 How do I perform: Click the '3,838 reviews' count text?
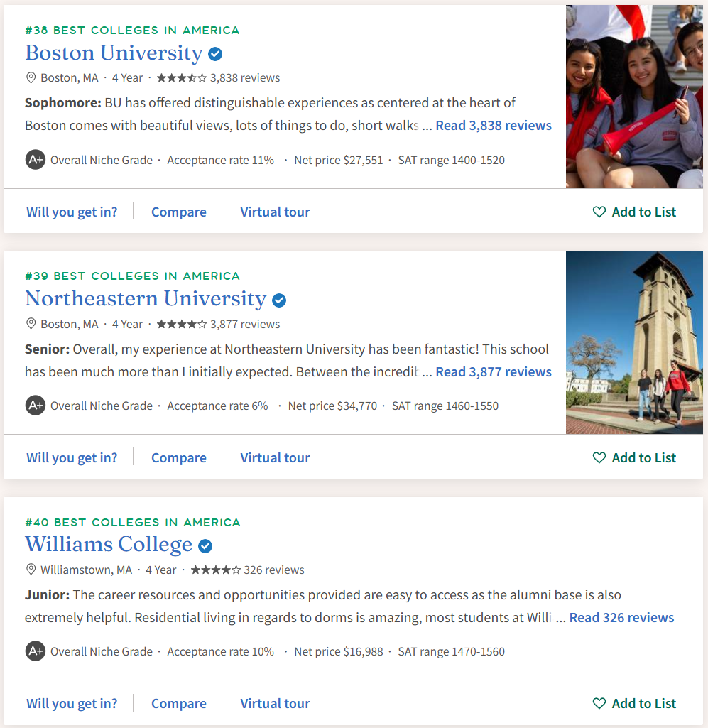245,77
